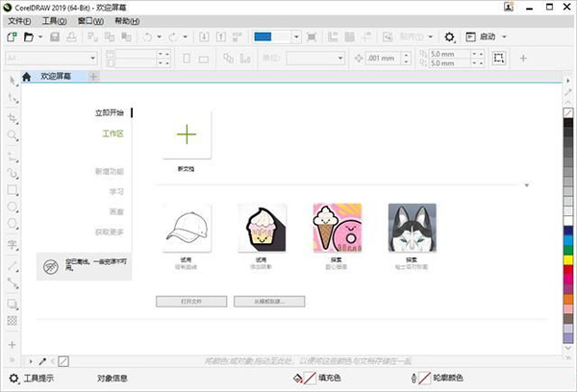Screen dimensions: 577x392
Task: Click the New document icon in toolbar
Action: click(12, 37)
